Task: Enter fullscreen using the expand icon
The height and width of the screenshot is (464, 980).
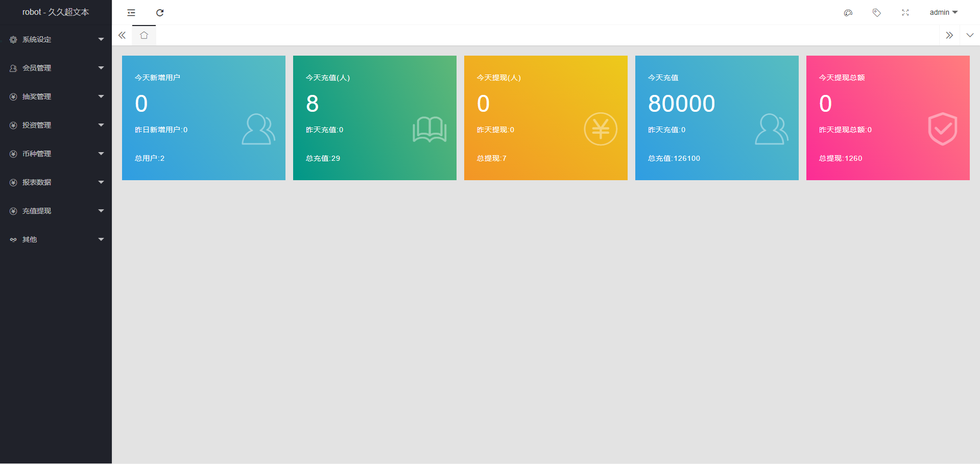Action: [905, 13]
